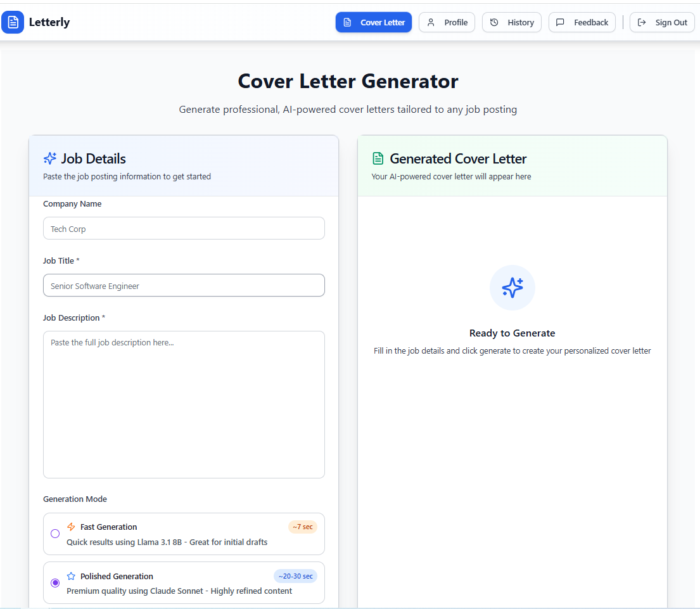Click the Feedback speech bubble icon
700x609 pixels.
click(x=560, y=22)
